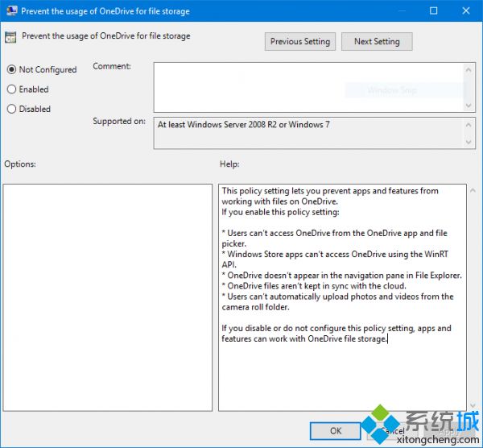Click the Help: label
Viewport: 483px width, 448px height.
(229, 164)
